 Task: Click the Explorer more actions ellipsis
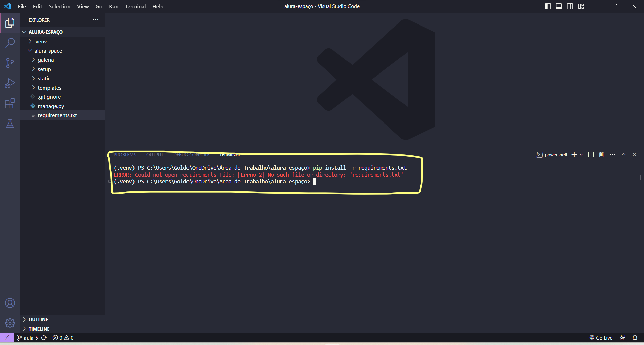tap(96, 20)
